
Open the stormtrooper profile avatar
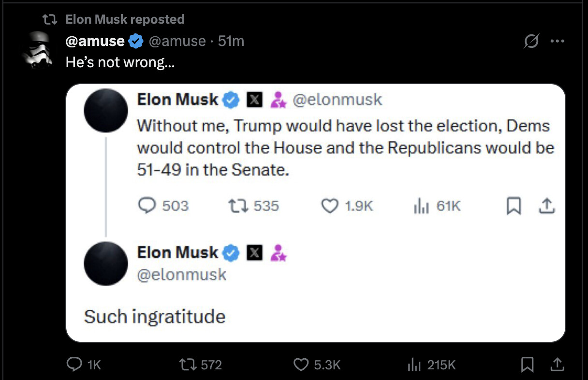[38, 49]
